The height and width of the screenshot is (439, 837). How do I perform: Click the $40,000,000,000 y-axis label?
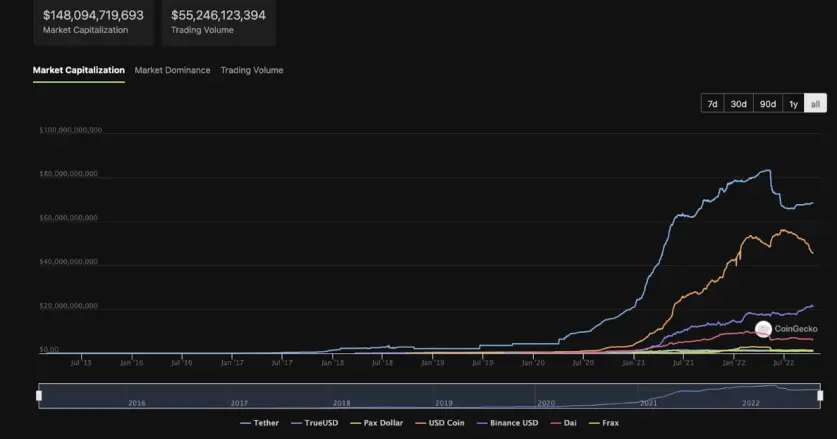68,262
